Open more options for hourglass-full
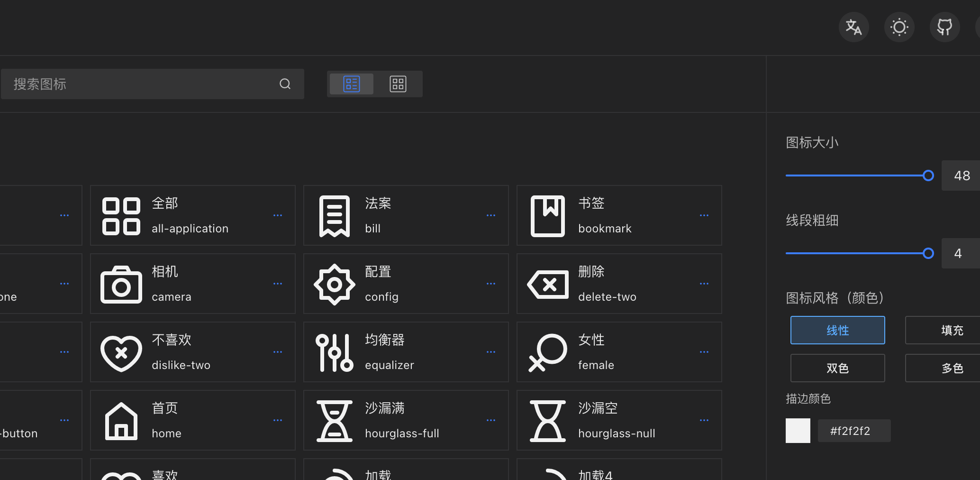This screenshot has width=980, height=480. (491, 420)
